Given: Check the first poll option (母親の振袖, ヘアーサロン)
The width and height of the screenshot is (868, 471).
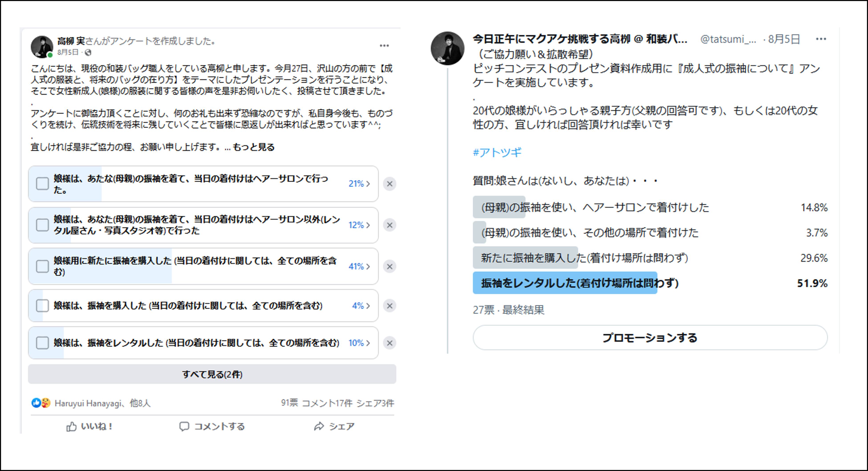Looking at the screenshot, I should click(43, 184).
